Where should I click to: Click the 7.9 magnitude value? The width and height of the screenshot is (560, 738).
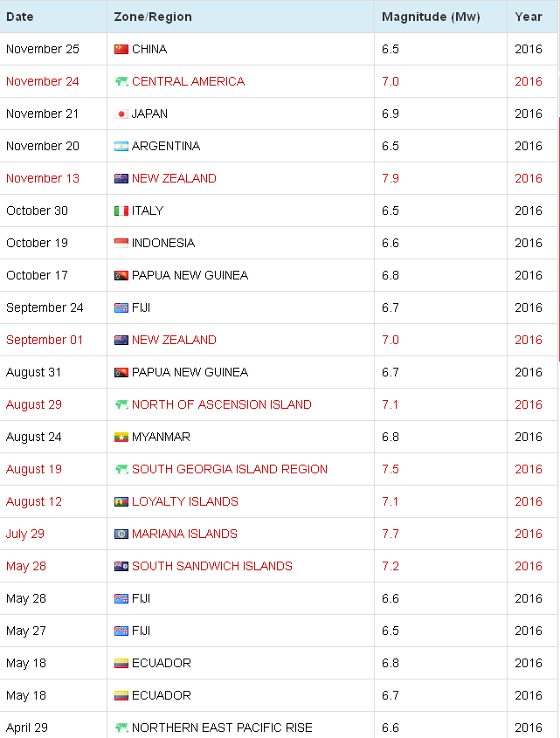coord(391,178)
